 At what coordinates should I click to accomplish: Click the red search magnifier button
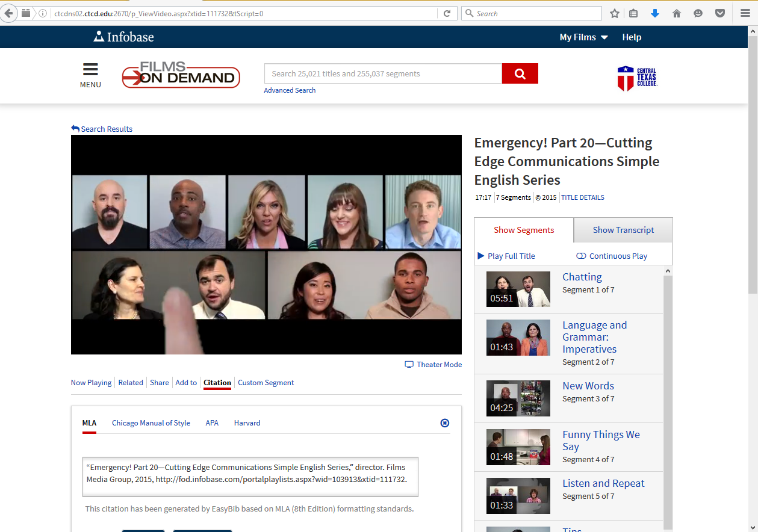pos(520,73)
